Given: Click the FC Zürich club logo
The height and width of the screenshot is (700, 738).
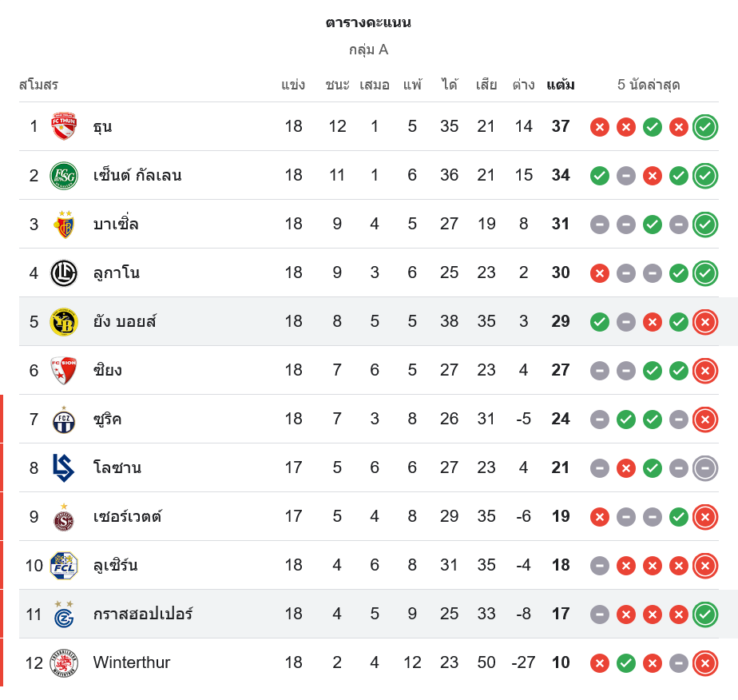Looking at the screenshot, I should coord(64,420).
